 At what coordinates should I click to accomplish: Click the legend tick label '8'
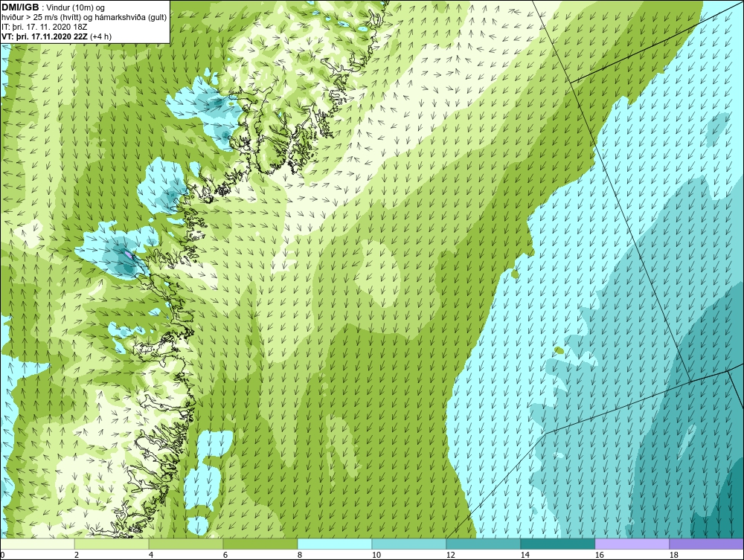[299, 555]
